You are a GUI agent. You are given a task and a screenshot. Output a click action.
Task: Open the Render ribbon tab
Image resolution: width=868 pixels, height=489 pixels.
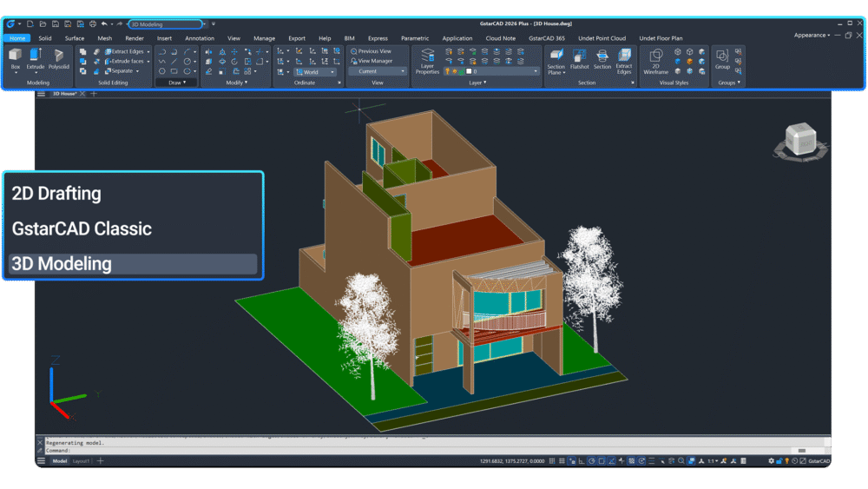pos(135,38)
